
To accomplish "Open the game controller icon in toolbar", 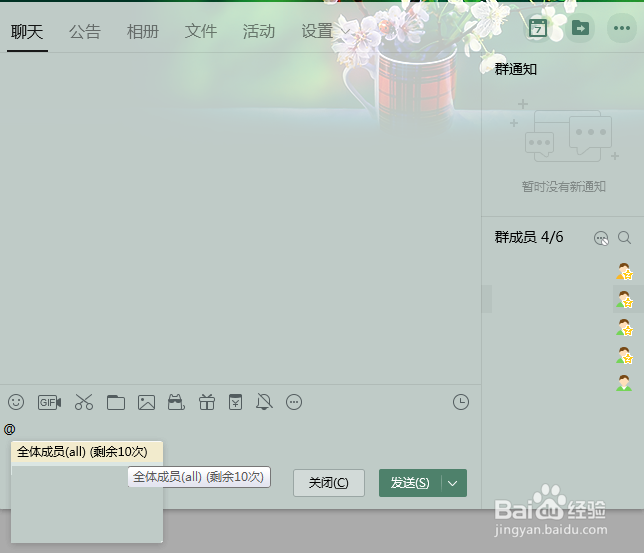I will [x=176, y=402].
